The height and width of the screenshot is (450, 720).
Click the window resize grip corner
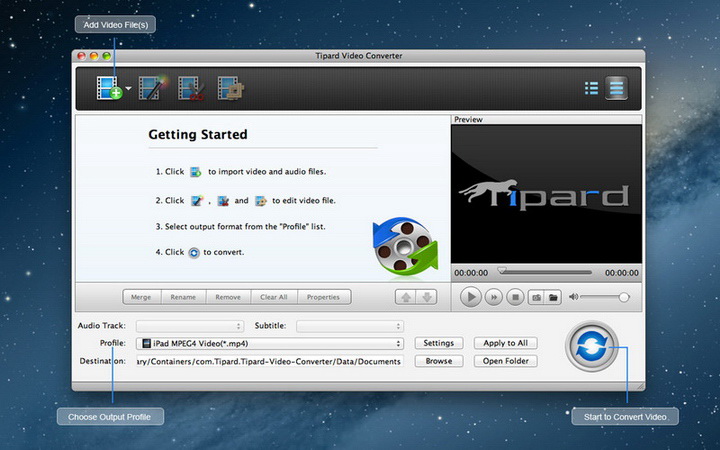[640, 386]
